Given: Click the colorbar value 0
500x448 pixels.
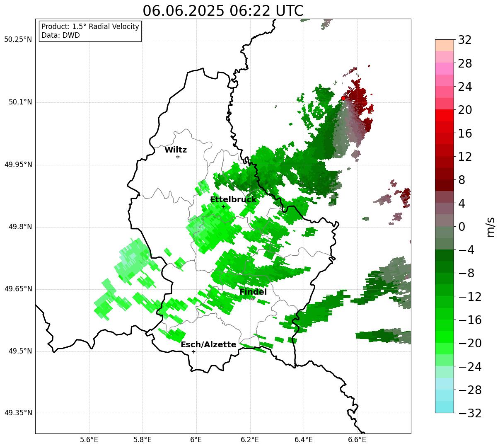Looking at the screenshot, I should click(x=461, y=227).
